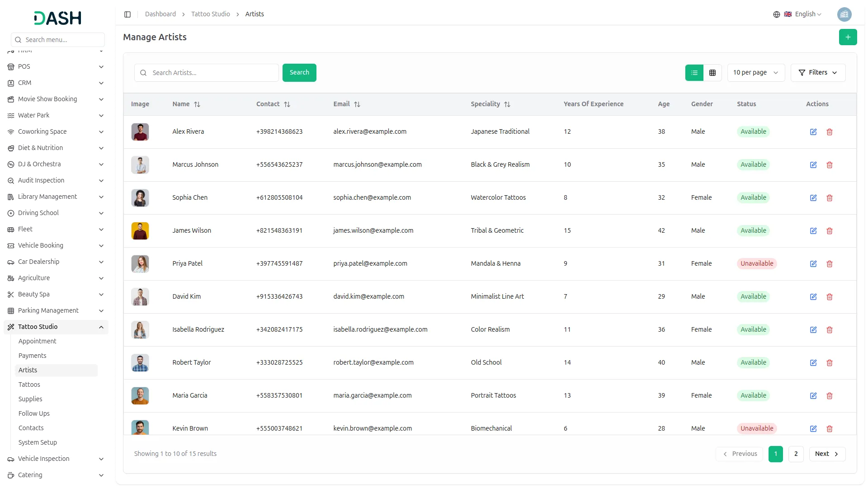
Task: Click the edit icon for Maria Garcia
Action: click(x=813, y=396)
